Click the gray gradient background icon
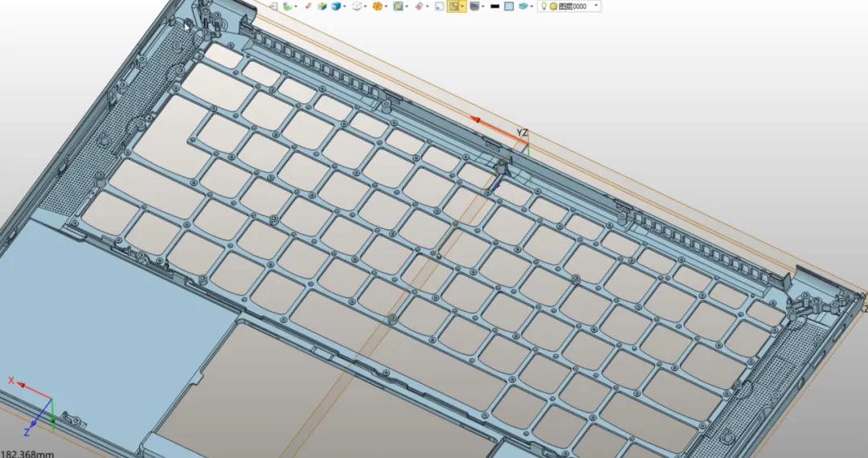868x458 pixels. [474, 6]
